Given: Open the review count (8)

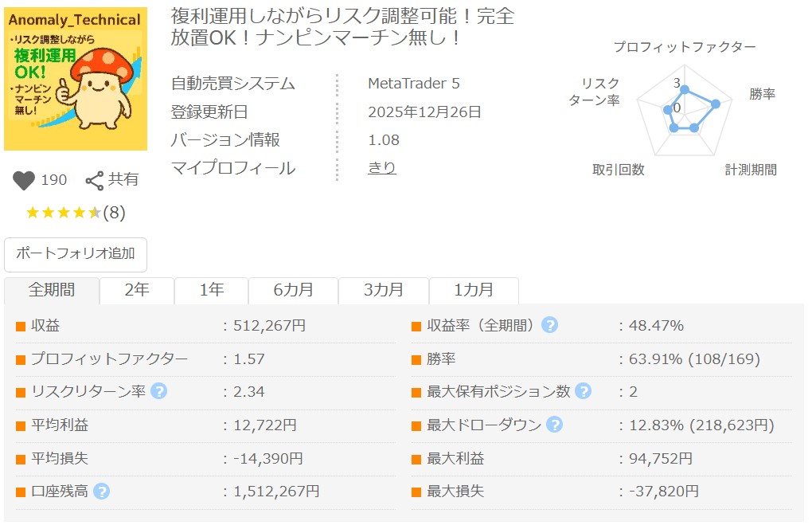Looking at the screenshot, I should 114,213.
